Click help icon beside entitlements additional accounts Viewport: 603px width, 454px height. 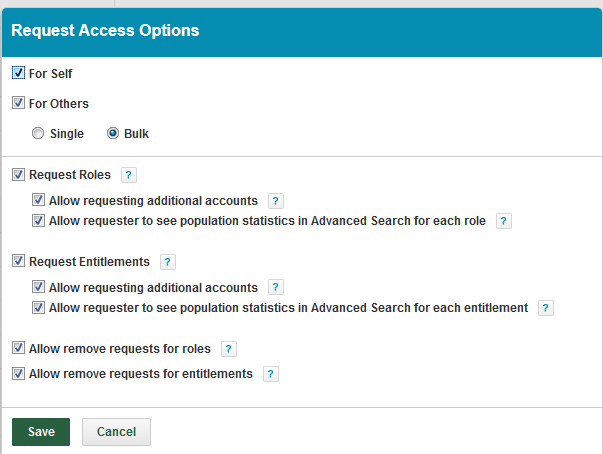tap(276, 288)
